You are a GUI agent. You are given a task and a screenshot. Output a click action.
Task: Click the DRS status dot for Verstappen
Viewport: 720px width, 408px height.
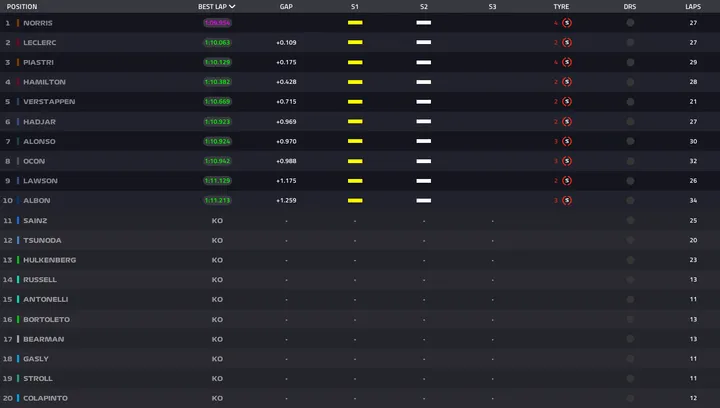click(630, 102)
